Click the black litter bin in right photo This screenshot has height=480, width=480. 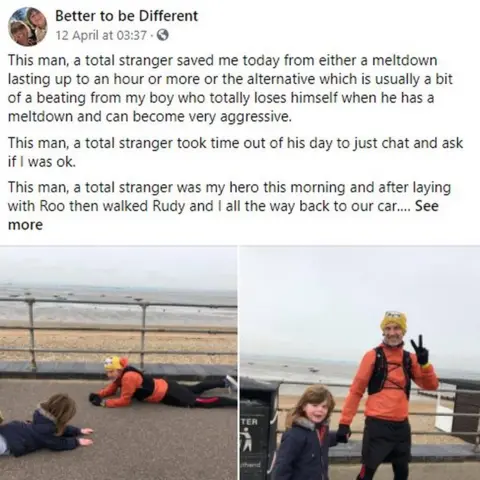(259, 430)
